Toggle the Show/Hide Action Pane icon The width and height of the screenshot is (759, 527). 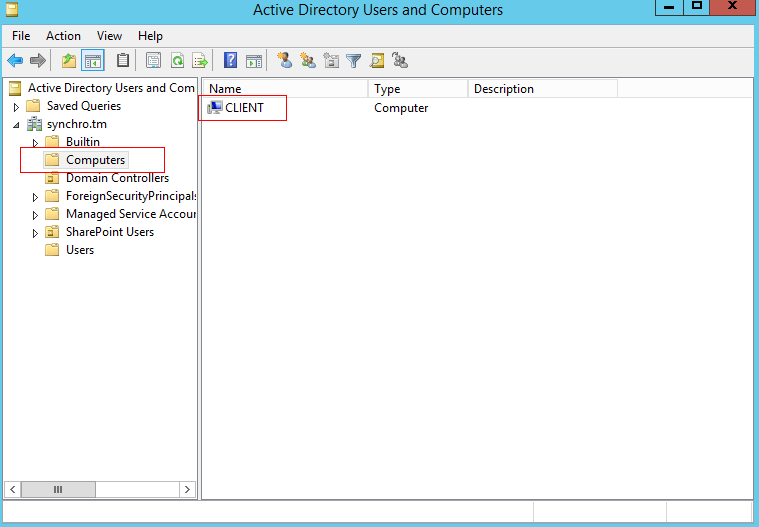(254, 61)
